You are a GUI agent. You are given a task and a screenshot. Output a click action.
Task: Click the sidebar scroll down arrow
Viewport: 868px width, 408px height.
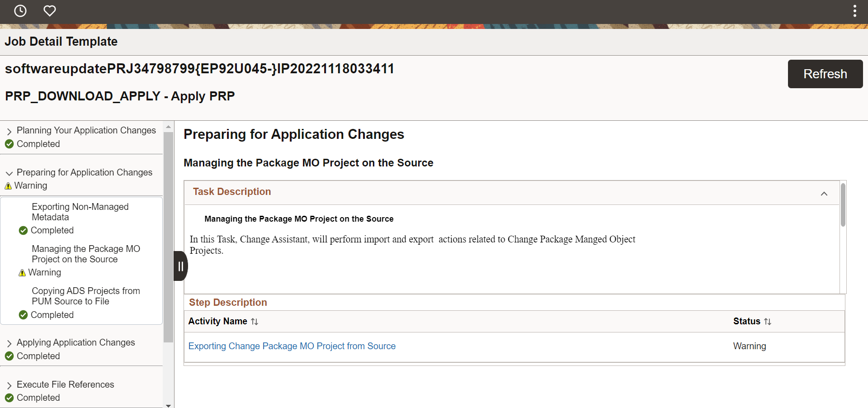[x=168, y=405]
